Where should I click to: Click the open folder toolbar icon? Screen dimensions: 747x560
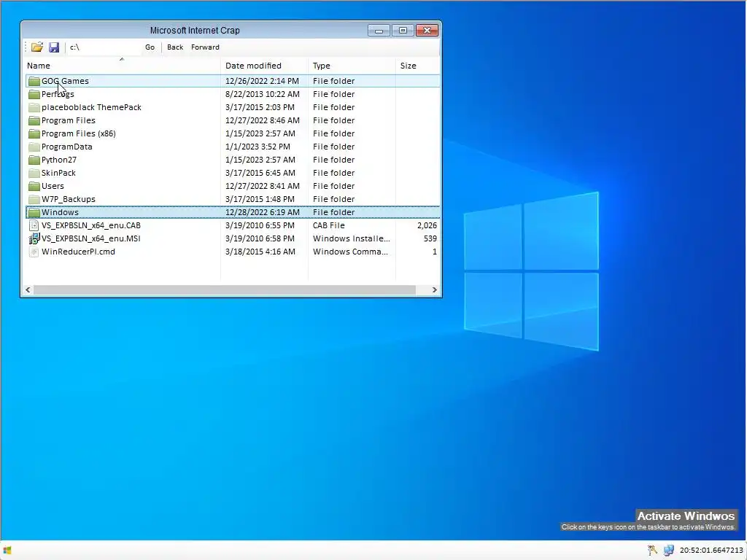coord(37,47)
